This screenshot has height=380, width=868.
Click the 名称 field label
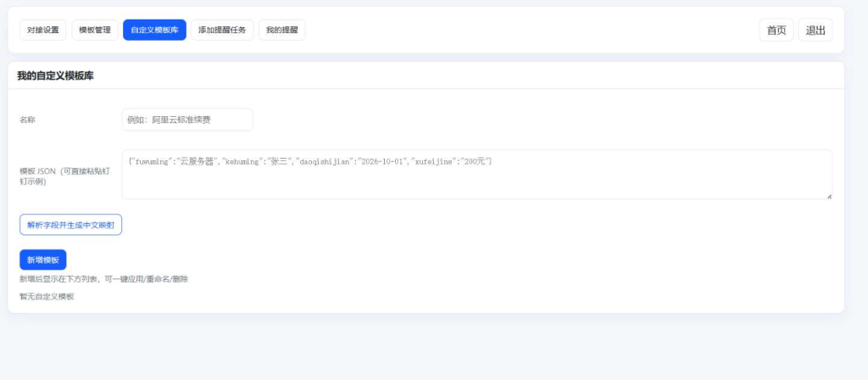(x=28, y=120)
